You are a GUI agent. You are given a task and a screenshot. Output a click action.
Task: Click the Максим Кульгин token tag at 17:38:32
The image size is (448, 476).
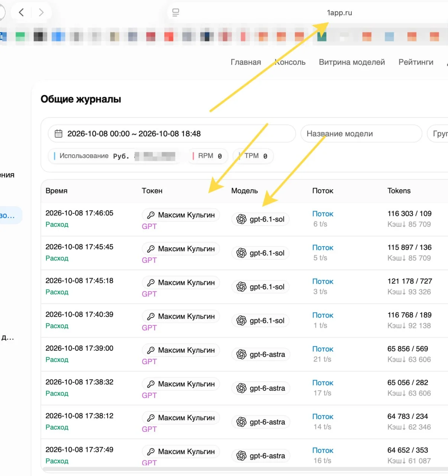click(181, 384)
